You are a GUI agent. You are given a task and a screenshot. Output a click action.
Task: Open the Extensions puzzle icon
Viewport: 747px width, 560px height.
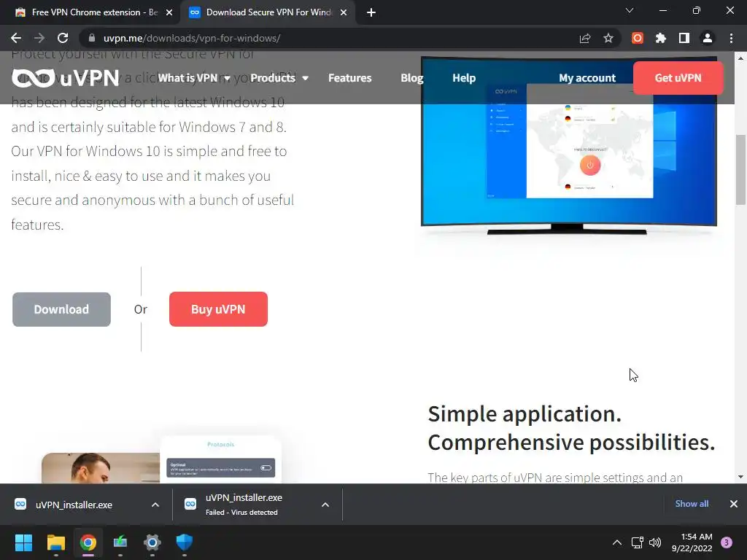[x=661, y=38]
